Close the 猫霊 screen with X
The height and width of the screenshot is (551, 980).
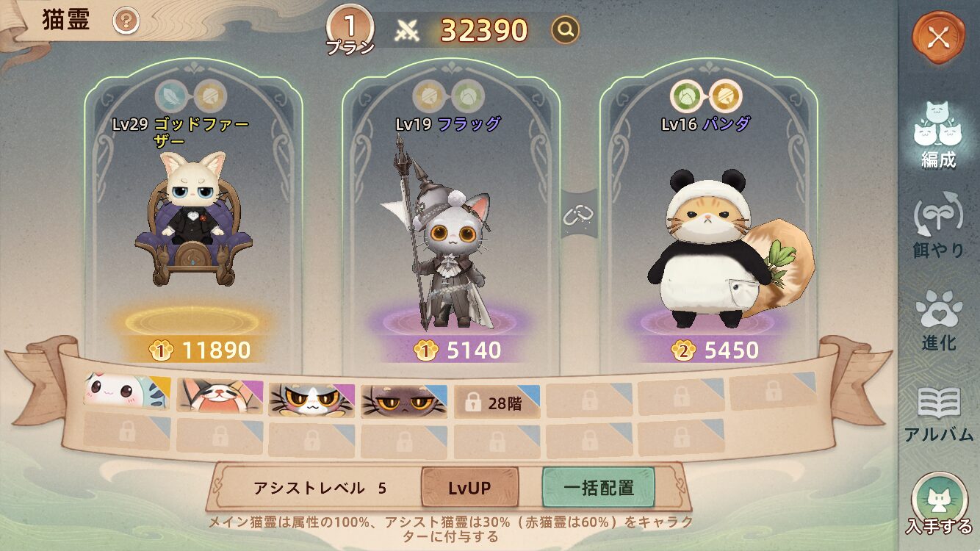(938, 37)
